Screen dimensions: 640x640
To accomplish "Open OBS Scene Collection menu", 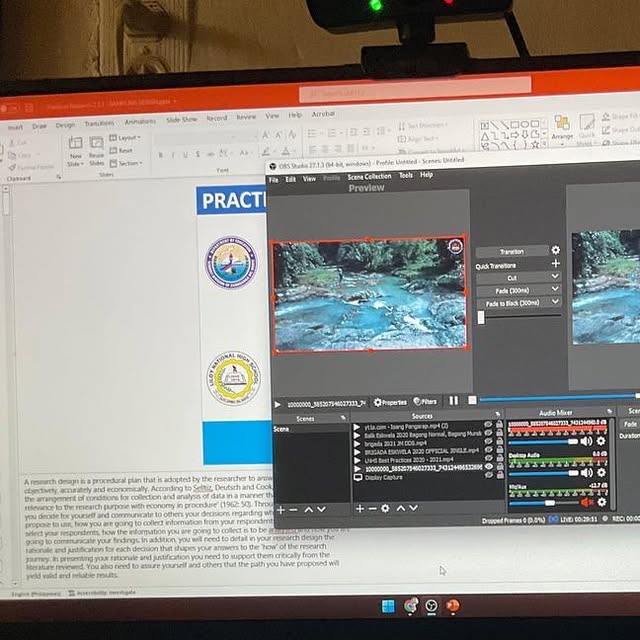I will (x=369, y=176).
